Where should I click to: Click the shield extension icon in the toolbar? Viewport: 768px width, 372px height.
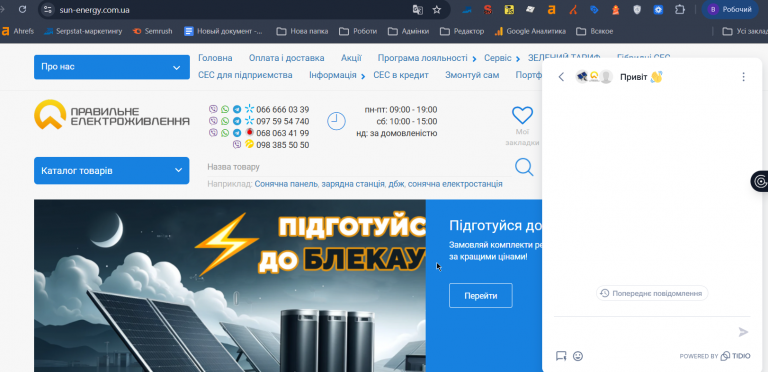[637, 9]
